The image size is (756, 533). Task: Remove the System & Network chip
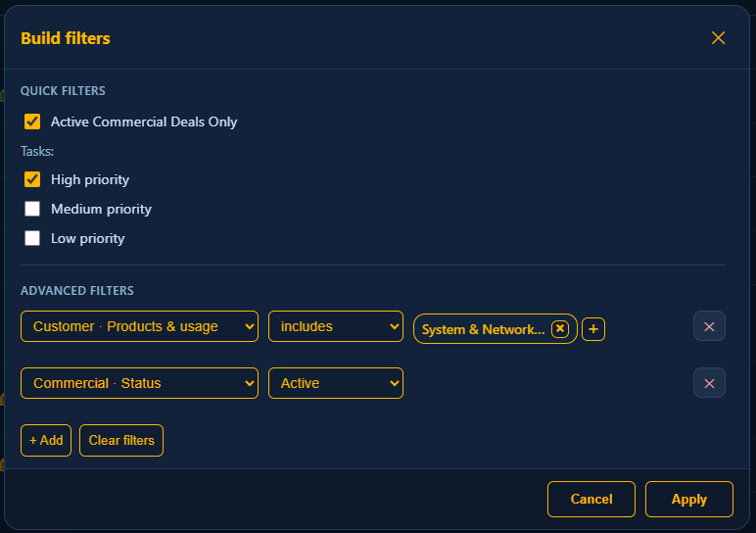click(x=560, y=329)
